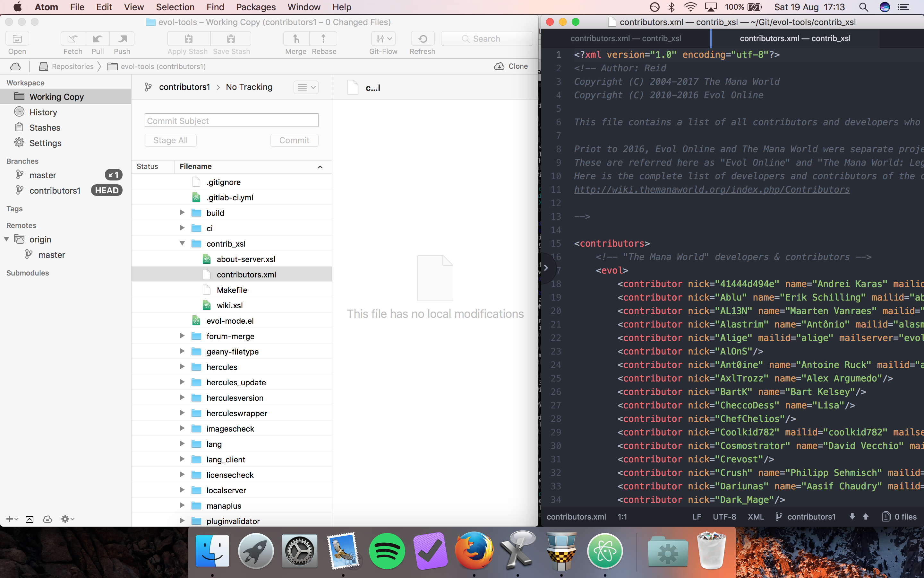Launch OmniFocus checkmark app from dock

[430, 551]
